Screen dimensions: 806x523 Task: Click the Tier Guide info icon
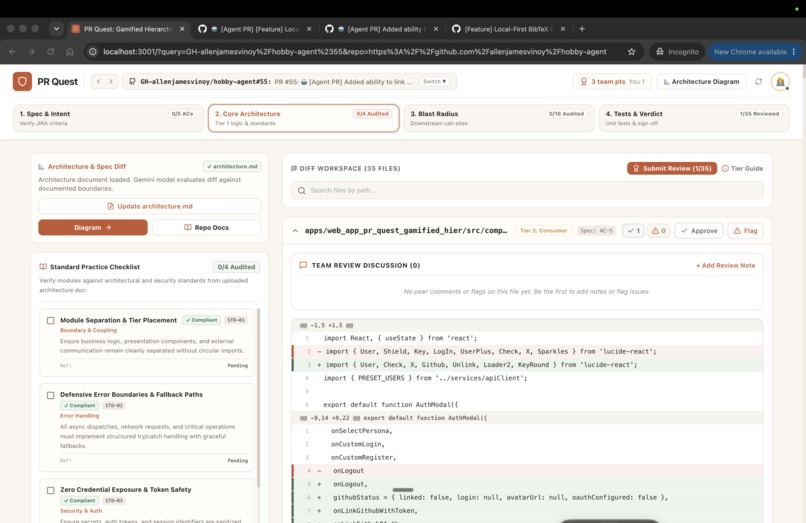[725, 168]
